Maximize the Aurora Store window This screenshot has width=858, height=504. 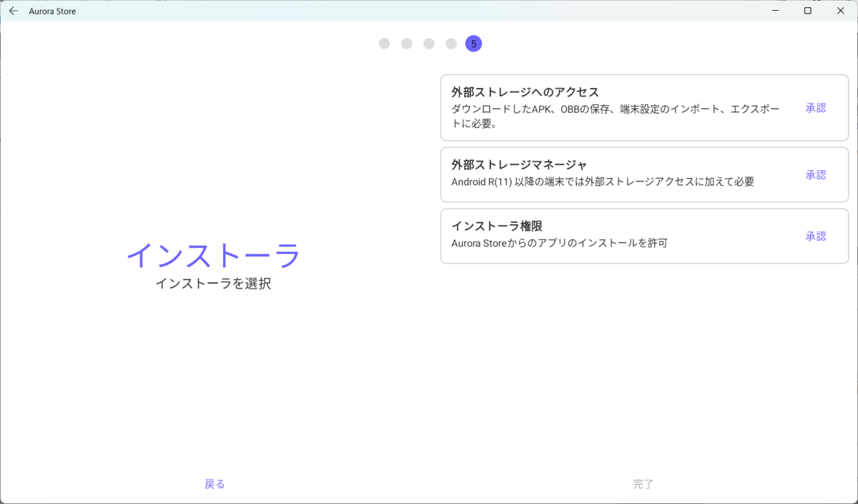coord(808,11)
